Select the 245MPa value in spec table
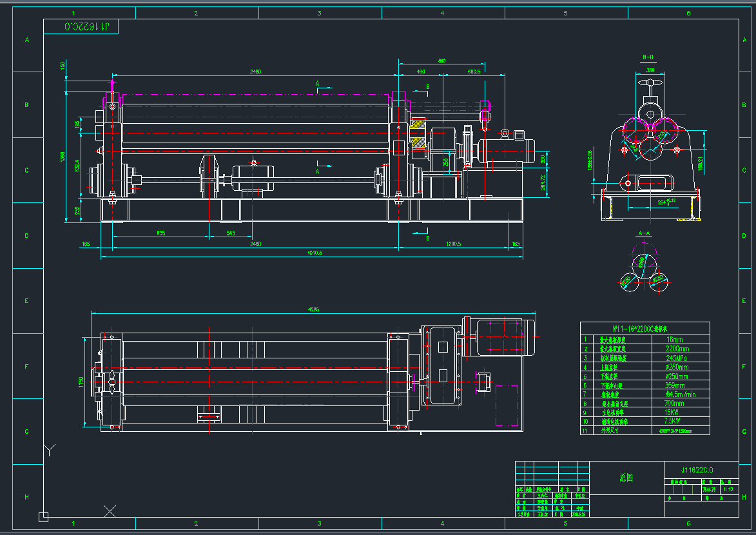Screen dimensions: 756x535 tap(677, 357)
